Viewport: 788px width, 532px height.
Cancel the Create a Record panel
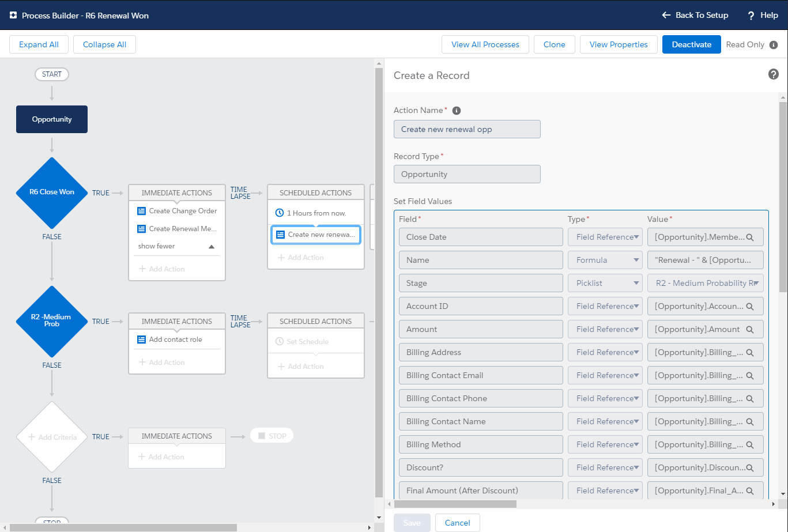[458, 523]
